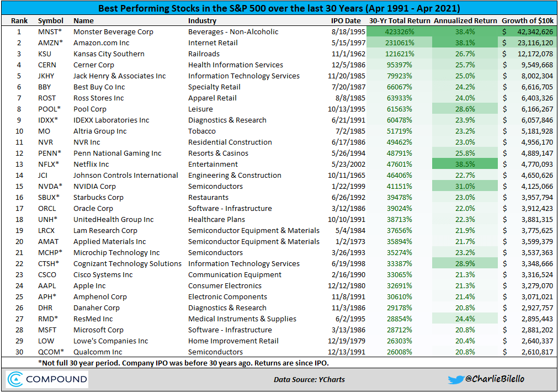Click the Apple Inc name cell
Image resolution: width=558 pixels, height=392 pixels.
point(89,285)
